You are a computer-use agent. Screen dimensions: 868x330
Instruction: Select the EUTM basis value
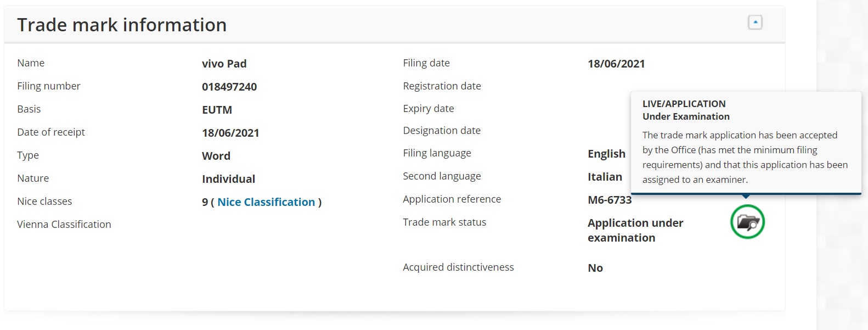click(x=217, y=110)
